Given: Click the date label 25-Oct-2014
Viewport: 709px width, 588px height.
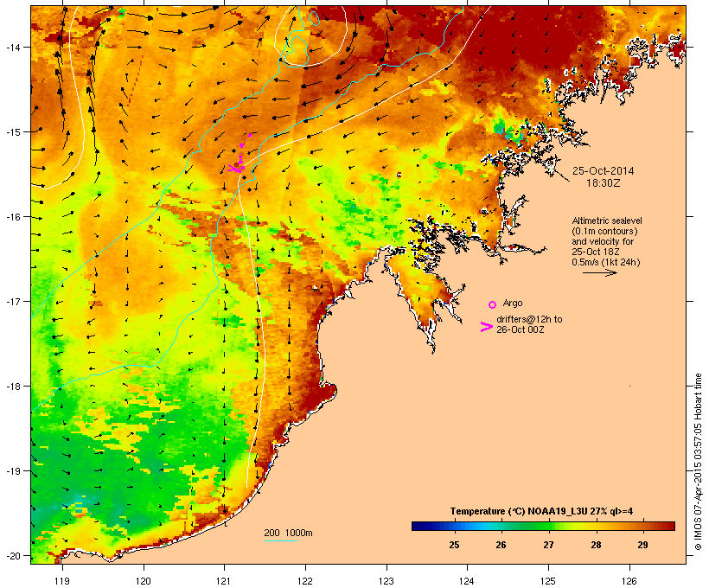Looking at the screenshot, I should tap(604, 171).
